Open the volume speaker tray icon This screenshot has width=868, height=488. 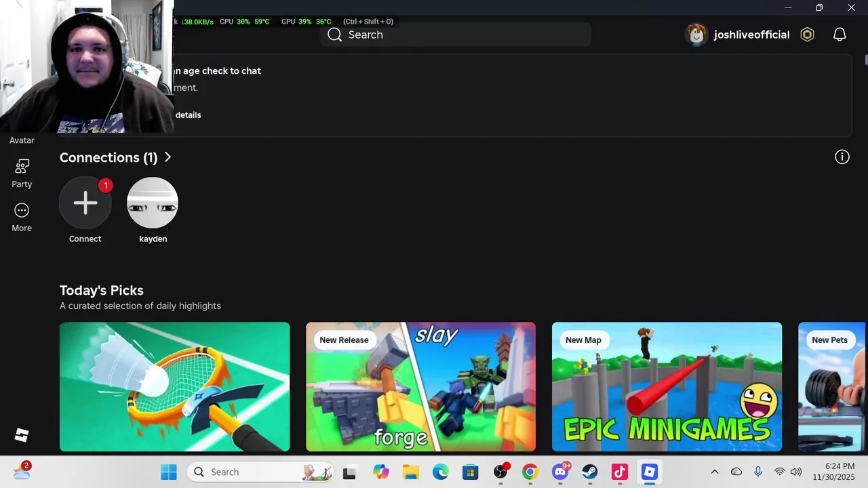(796, 472)
